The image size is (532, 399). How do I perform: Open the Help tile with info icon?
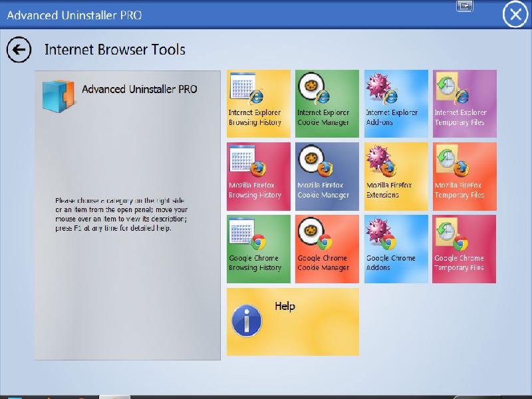coord(293,322)
